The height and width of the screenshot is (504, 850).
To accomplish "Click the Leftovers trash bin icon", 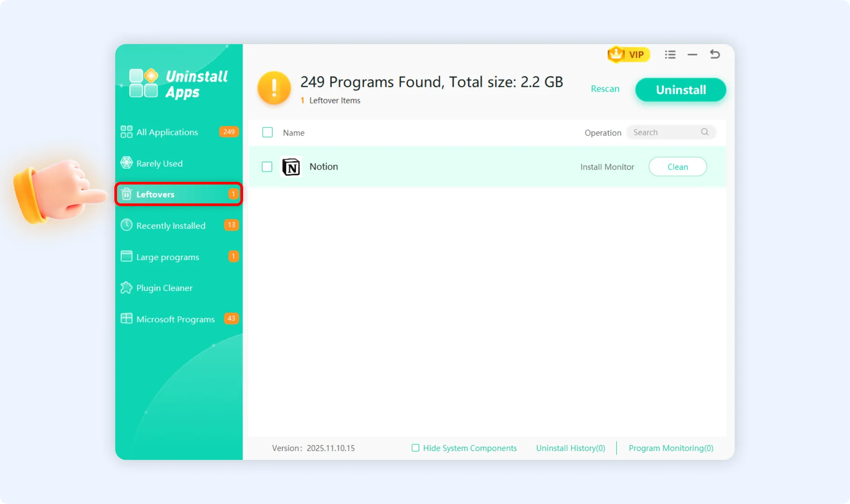I will click(127, 194).
